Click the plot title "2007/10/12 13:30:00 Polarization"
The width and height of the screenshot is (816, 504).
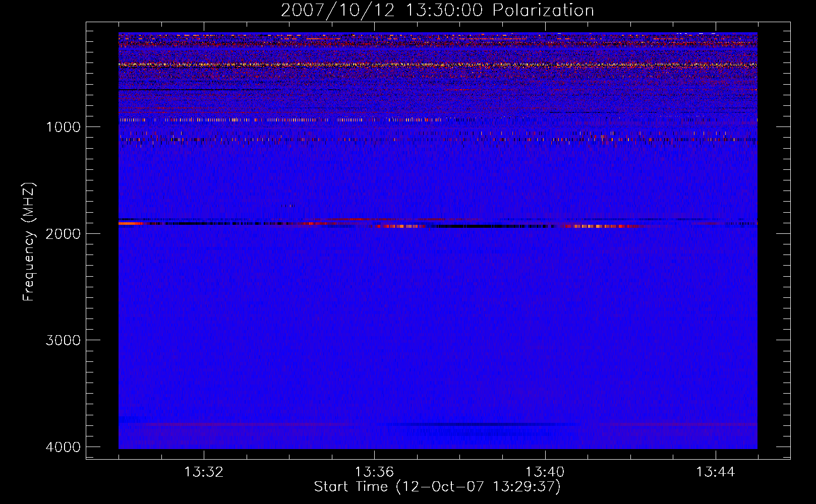pos(437,10)
